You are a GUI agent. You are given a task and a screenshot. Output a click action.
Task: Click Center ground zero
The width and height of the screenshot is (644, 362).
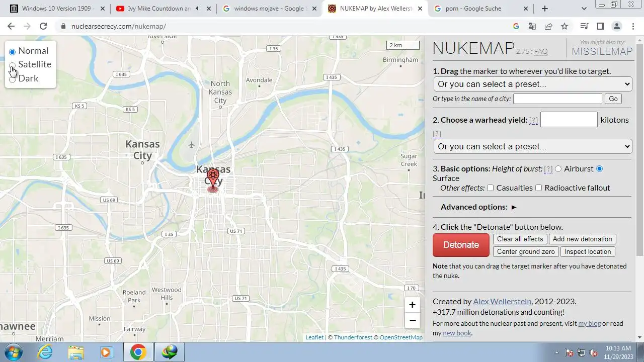[x=526, y=252]
